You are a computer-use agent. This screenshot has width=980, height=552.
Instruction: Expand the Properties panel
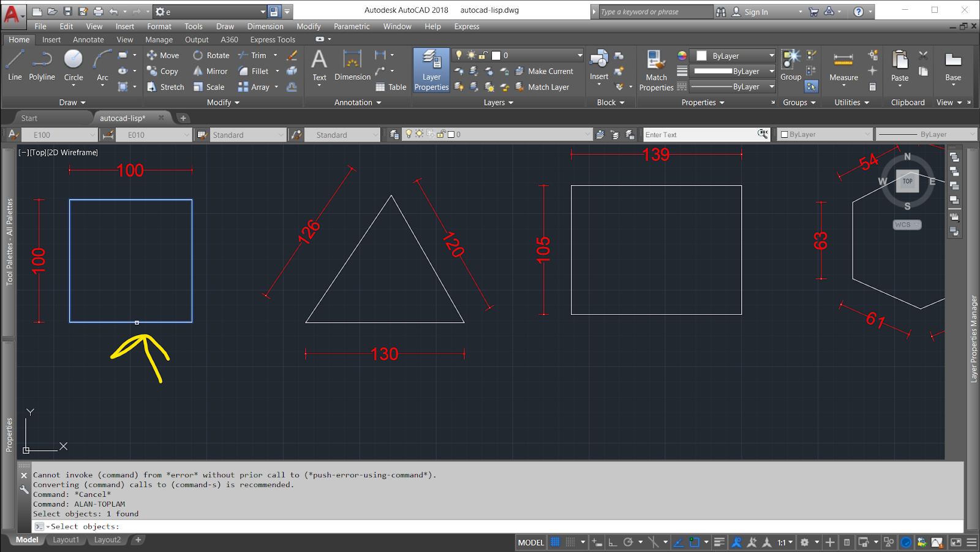pos(703,102)
